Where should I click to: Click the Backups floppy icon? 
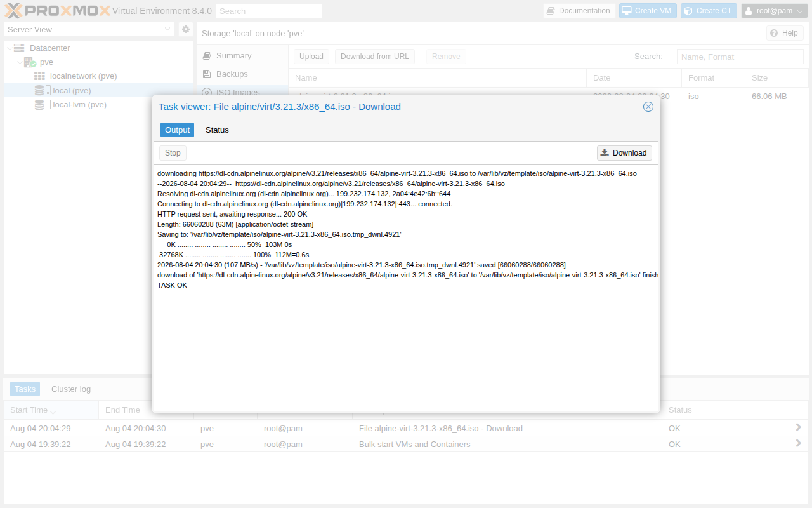206,74
